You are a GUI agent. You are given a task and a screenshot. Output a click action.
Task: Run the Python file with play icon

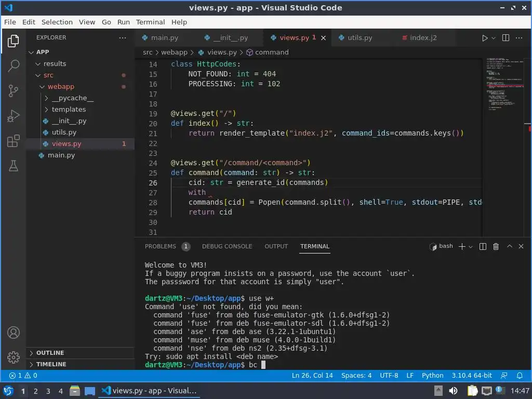[x=485, y=38]
